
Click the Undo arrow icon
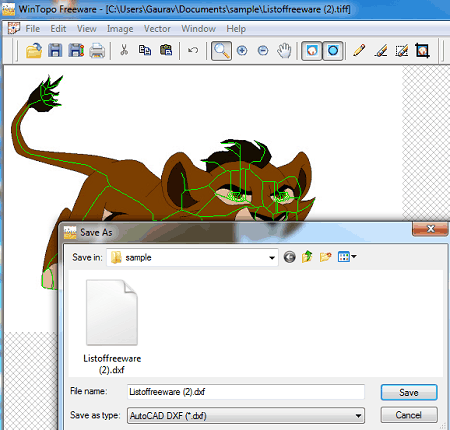pyautogui.click(x=193, y=50)
